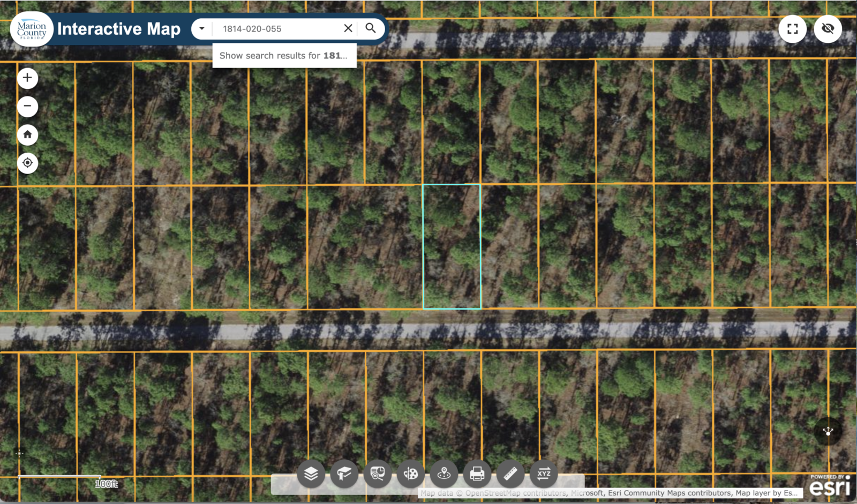Open the Draw palette widget
Screen dimensions: 857x504
pos(411,474)
